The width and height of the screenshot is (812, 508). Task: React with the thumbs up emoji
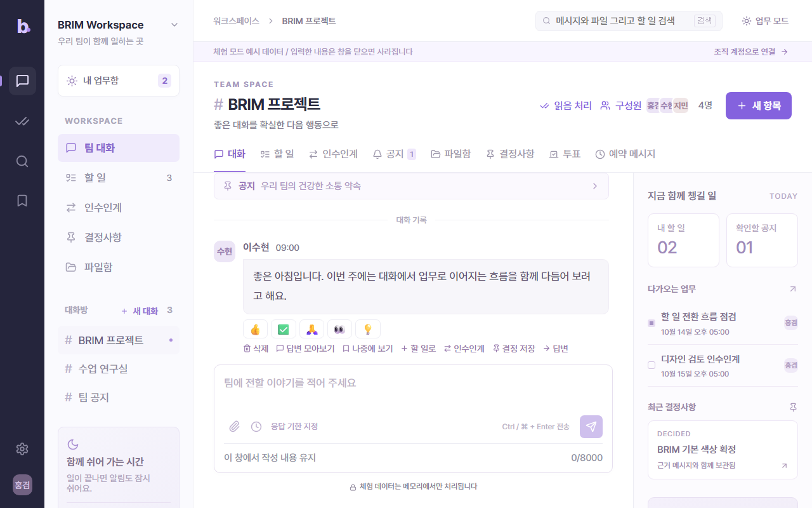point(256,329)
